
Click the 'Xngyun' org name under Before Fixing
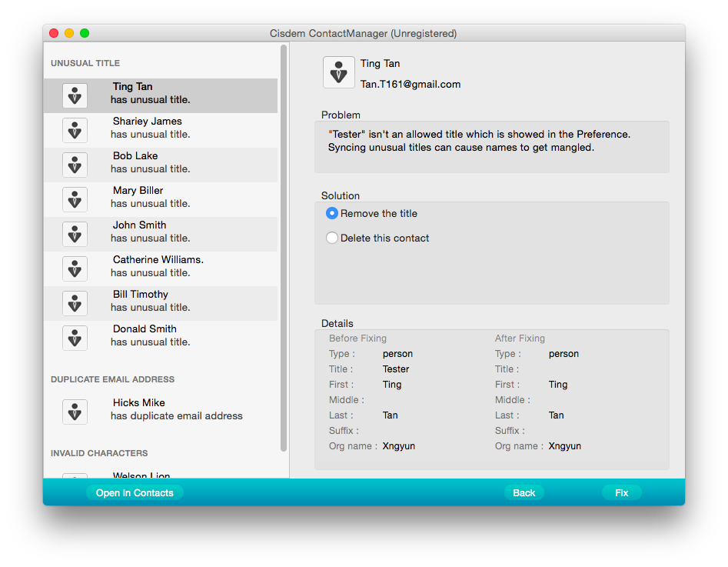[399, 446]
